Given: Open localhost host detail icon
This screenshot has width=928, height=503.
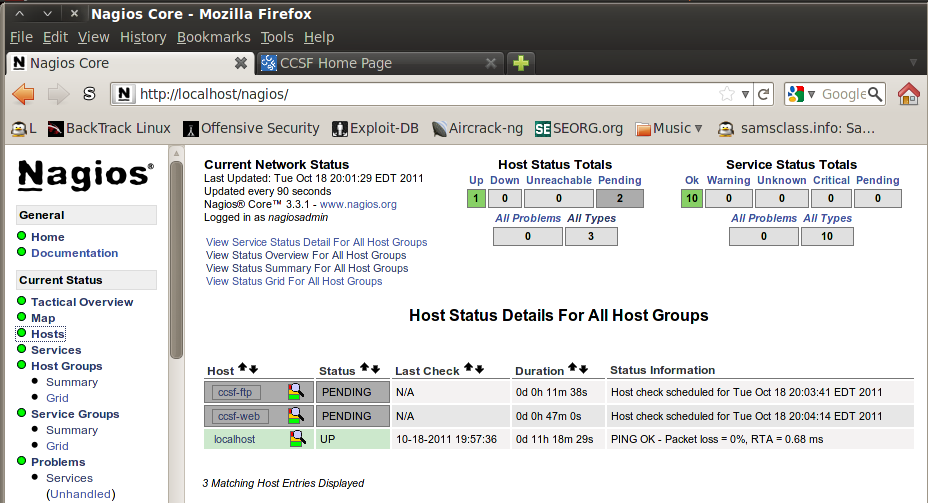Looking at the screenshot, I should click(x=298, y=438).
